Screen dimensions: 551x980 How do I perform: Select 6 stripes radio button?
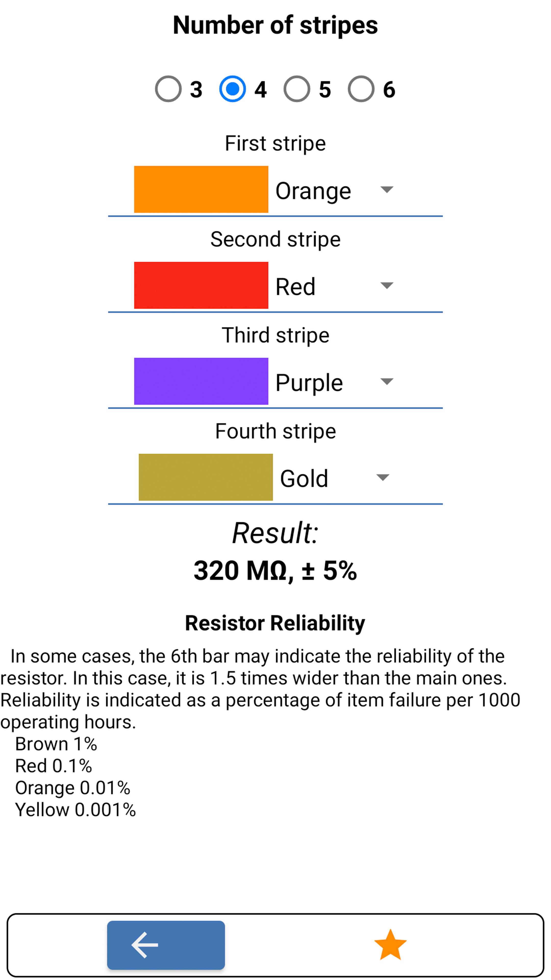tap(361, 88)
